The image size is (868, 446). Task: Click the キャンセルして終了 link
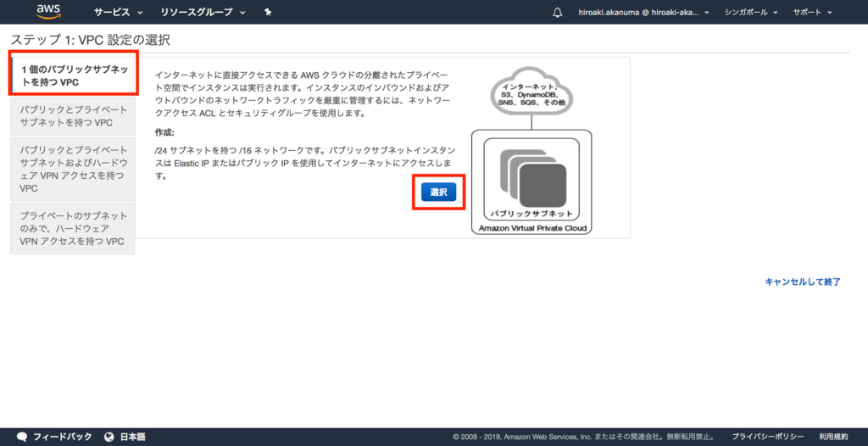(803, 282)
